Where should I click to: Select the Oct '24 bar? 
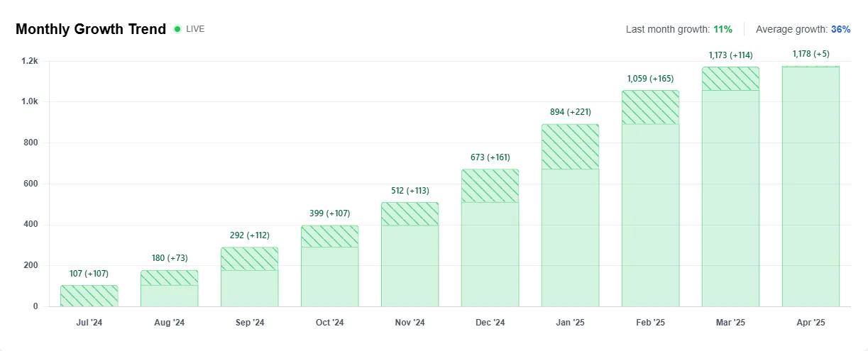point(329,266)
